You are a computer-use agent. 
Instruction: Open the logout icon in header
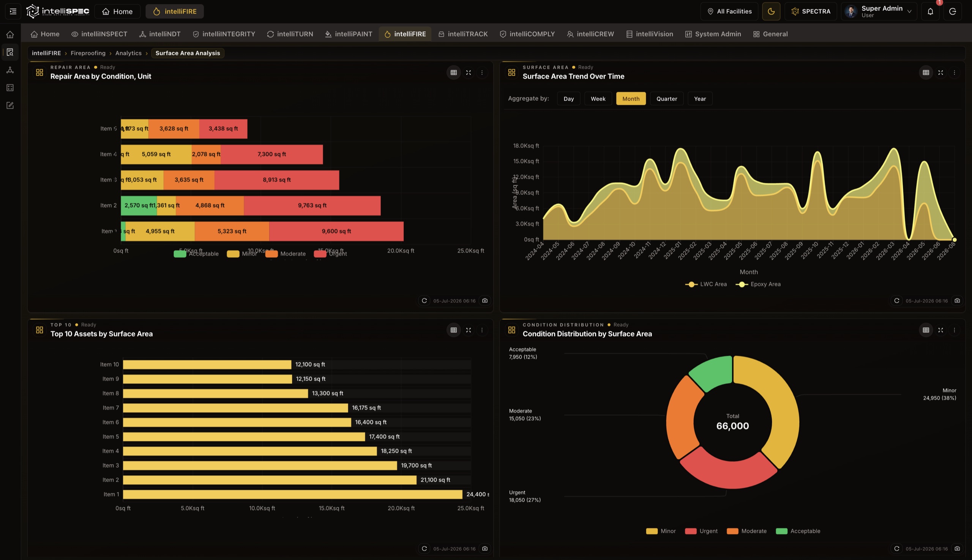952,11
